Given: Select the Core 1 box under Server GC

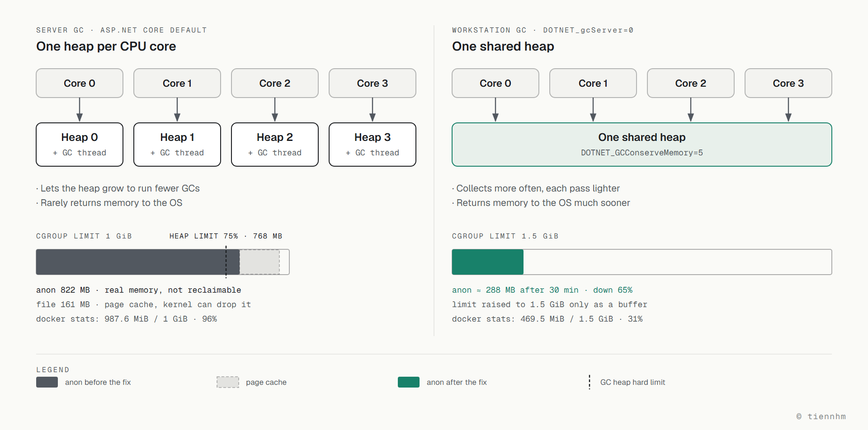Looking at the screenshot, I should tap(177, 83).
